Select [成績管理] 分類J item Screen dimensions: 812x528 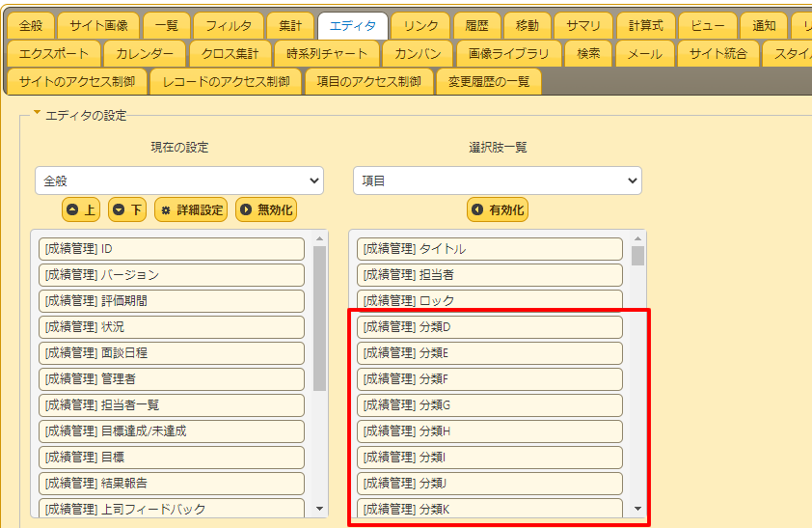(490, 484)
